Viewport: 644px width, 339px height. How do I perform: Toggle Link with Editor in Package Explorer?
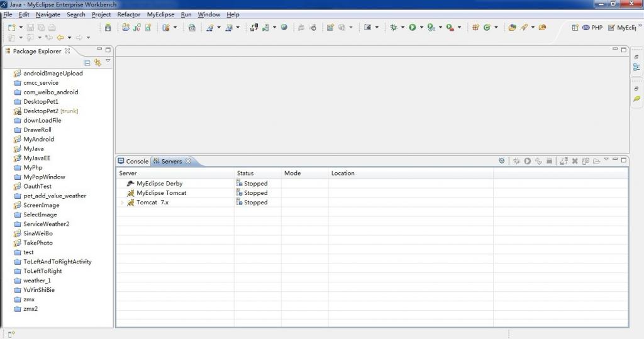tap(97, 62)
